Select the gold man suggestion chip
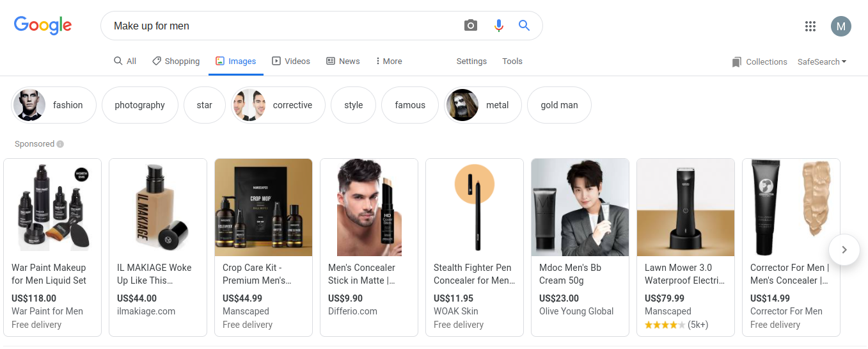 click(559, 105)
